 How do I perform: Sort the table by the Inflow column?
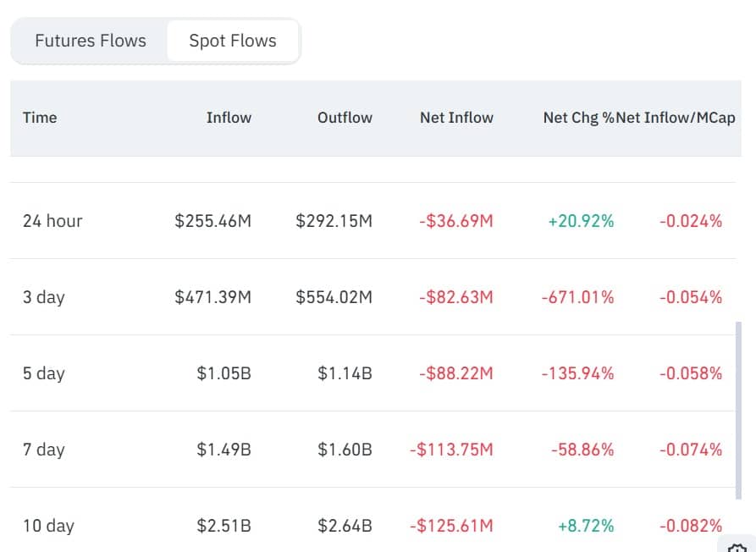229,118
